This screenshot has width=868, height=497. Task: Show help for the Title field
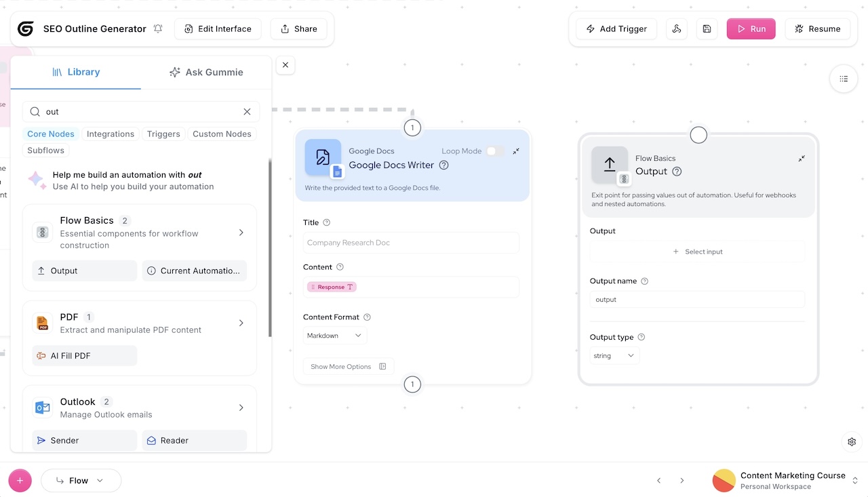point(327,222)
